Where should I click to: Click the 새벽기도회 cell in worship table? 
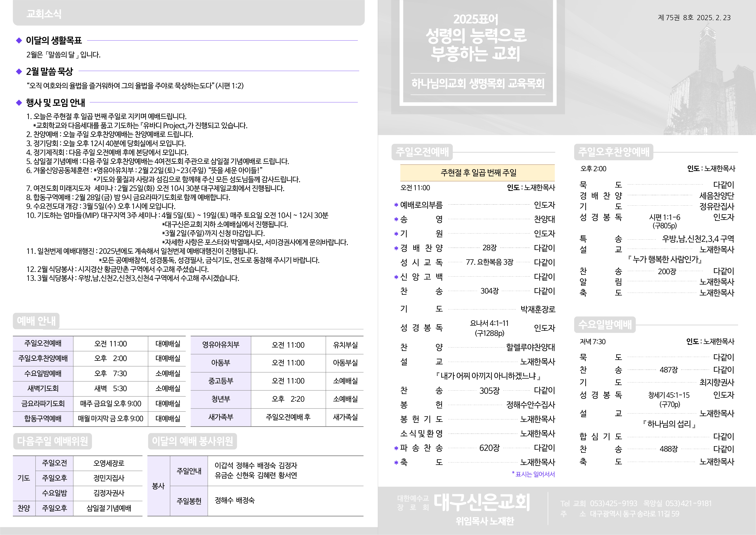pyautogui.click(x=43, y=388)
